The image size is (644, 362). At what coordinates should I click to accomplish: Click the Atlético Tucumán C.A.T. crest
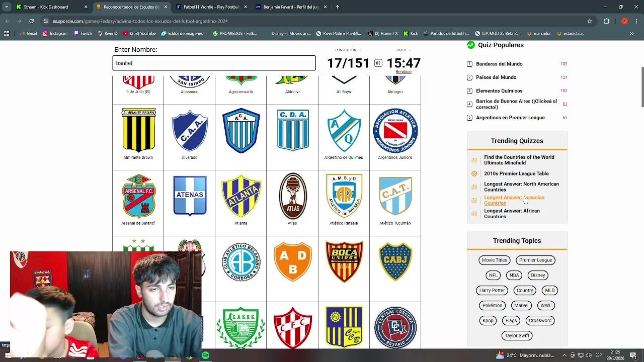pos(395,196)
